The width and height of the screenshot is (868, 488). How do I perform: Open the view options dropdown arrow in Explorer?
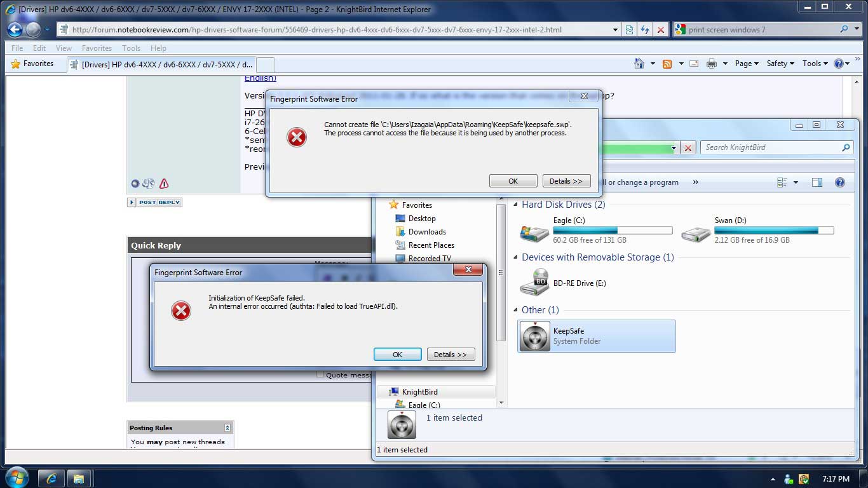coord(796,182)
